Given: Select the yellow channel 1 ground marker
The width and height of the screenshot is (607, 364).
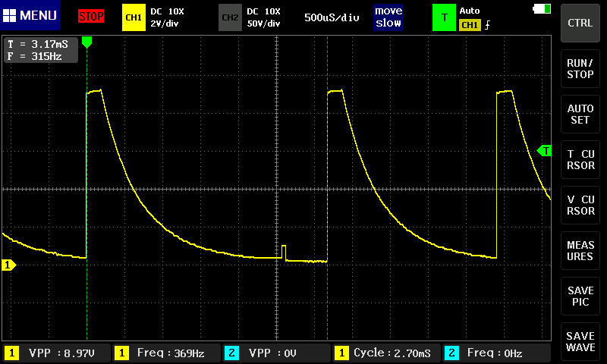Looking at the screenshot, I should pos(8,265).
